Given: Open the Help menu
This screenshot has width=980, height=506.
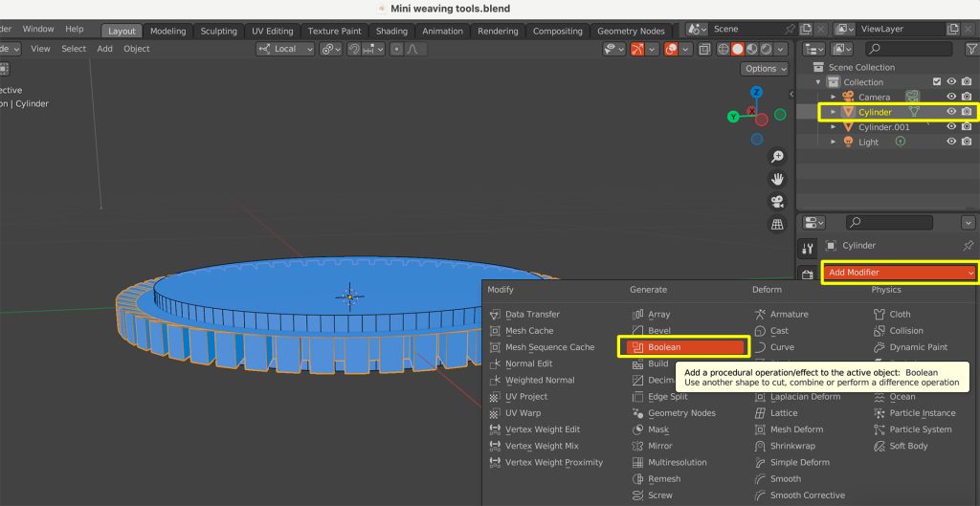Looking at the screenshot, I should click(x=75, y=29).
